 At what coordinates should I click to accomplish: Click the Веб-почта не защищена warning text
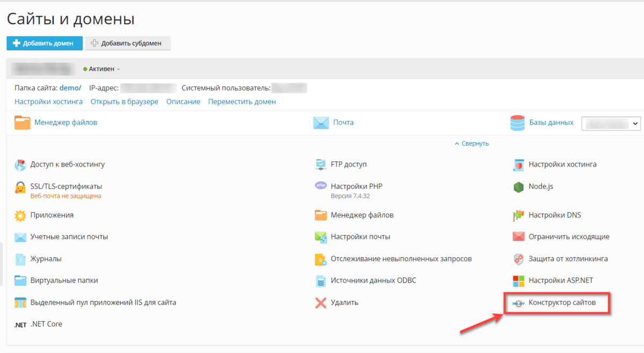pyautogui.click(x=66, y=196)
